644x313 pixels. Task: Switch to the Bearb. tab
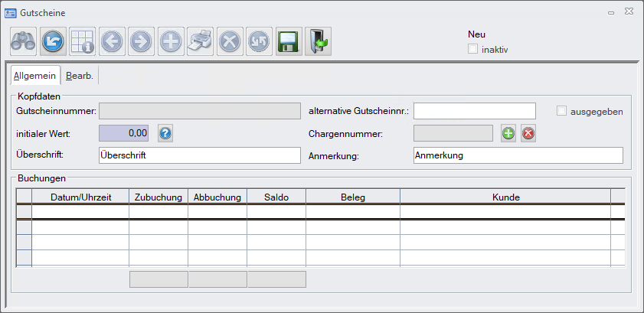pos(79,76)
